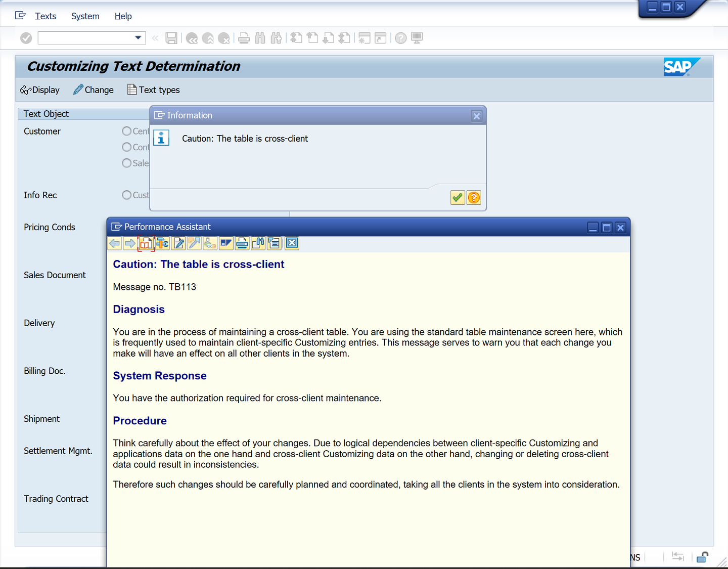Screen dimensions: 728x569
Task: Click the blue split-screen icon in Performance Assistant
Action: (x=226, y=243)
